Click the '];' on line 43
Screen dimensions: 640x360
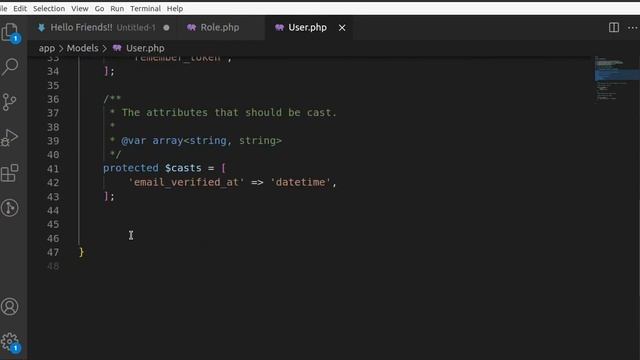pos(109,196)
